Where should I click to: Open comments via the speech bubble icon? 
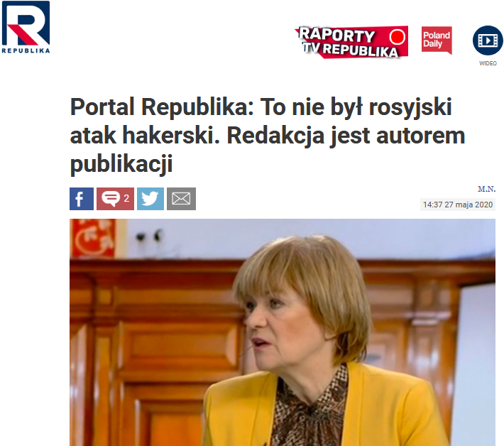point(111,198)
